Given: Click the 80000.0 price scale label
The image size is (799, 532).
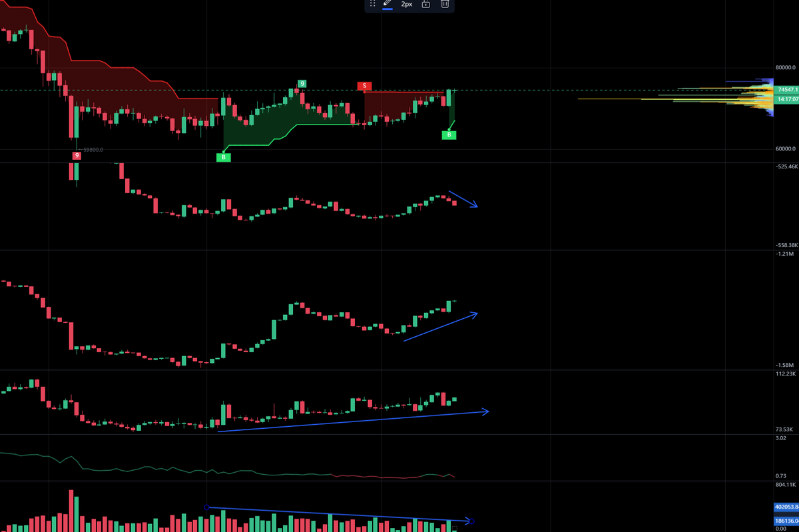Looking at the screenshot, I should click(x=786, y=68).
